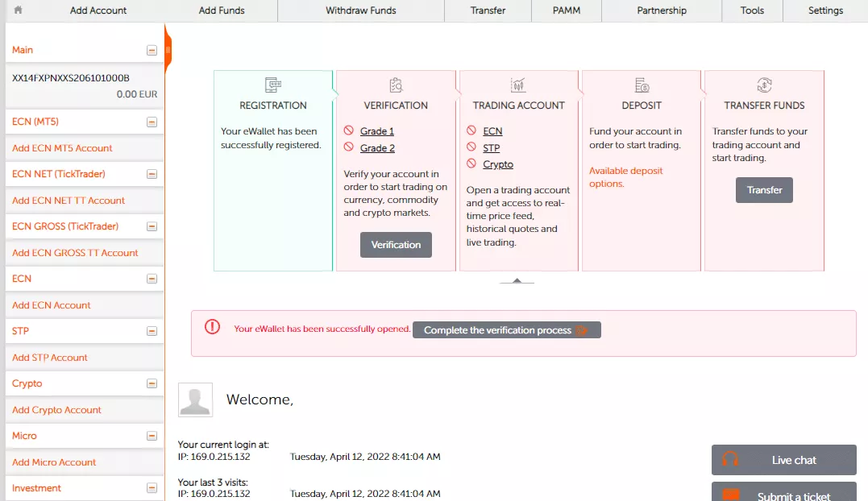Screen dimensions: 868x501
Task: Click the Verification step icon
Action: pyautogui.click(x=396, y=85)
